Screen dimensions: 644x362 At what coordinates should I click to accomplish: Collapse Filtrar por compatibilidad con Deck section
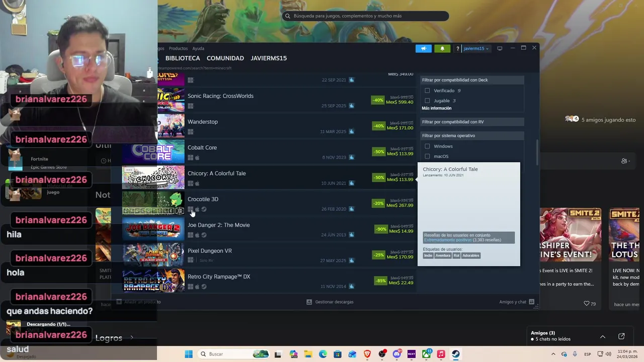click(x=472, y=80)
